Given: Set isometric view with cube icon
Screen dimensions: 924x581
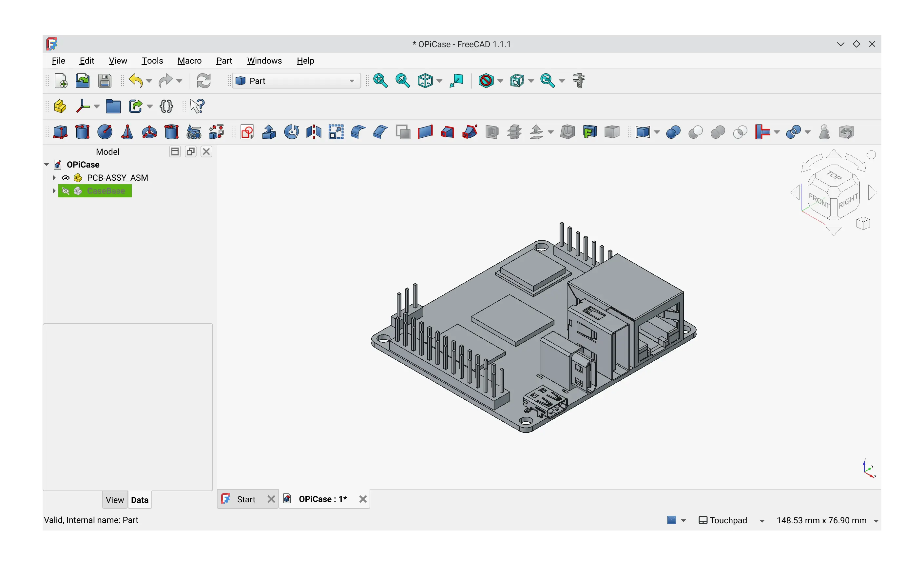Looking at the screenshot, I should 425,81.
